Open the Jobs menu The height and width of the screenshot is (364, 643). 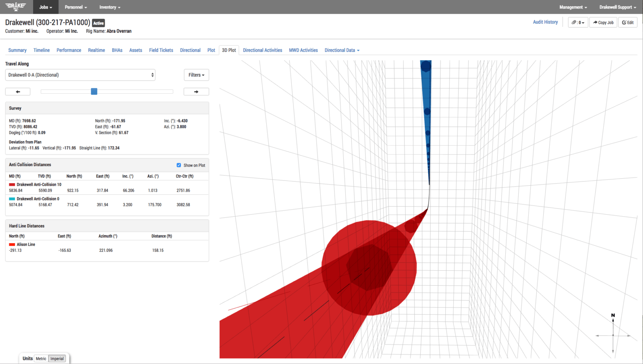coord(46,7)
